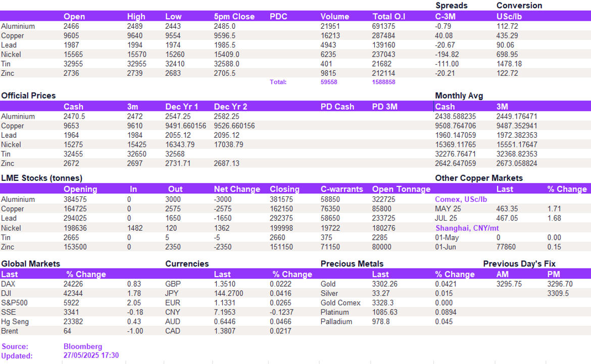Click Tin C-warrants value 375

(x=326, y=238)
